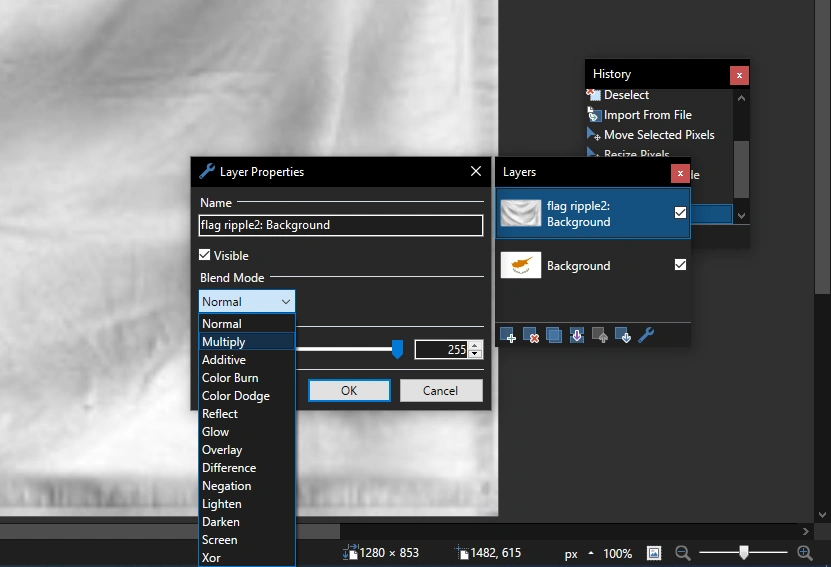The image size is (831, 567).
Task: Click History panel scroll up arrow
Action: click(741, 98)
